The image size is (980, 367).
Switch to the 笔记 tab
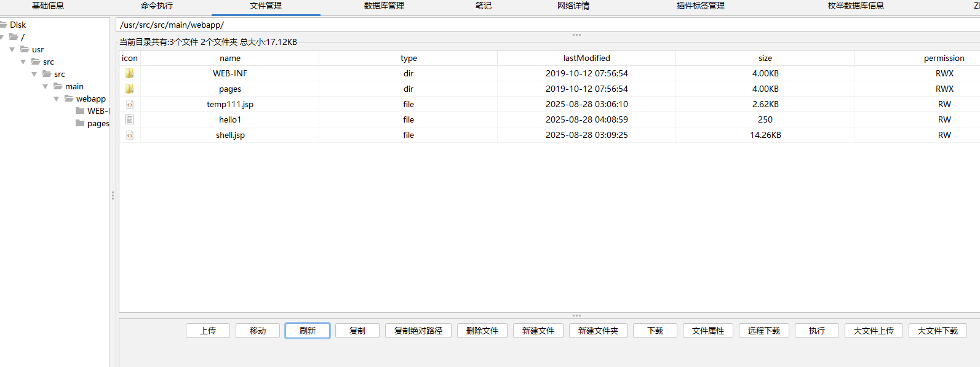484,6
